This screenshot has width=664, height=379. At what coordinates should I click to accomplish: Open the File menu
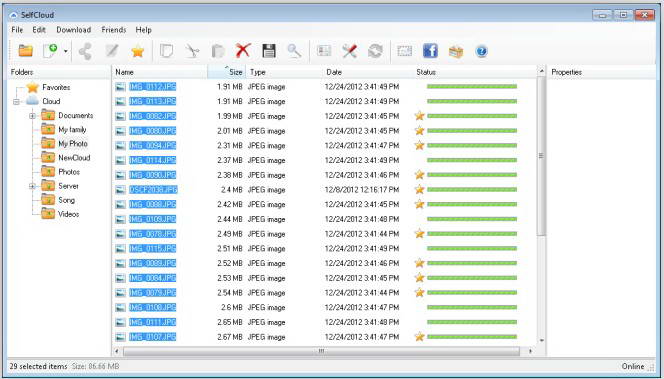click(17, 30)
